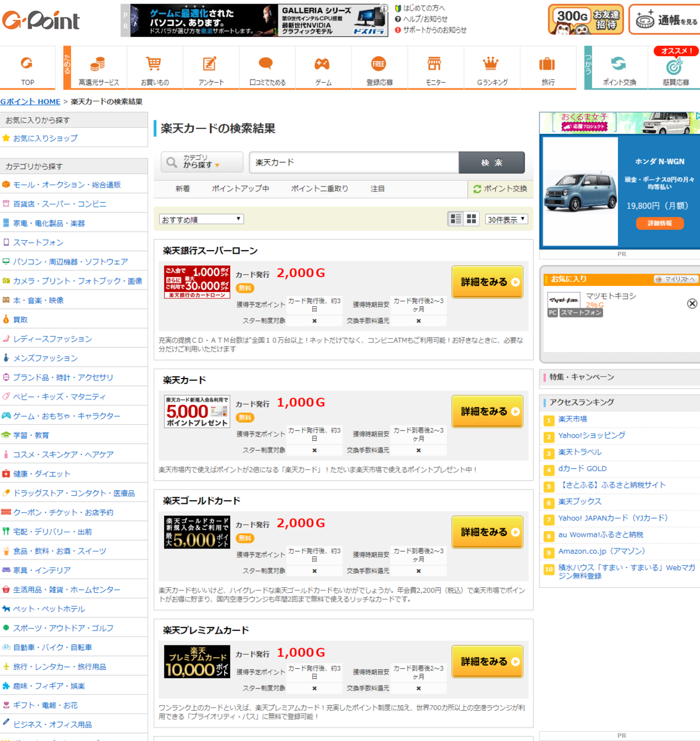Screen dimensions: 700x741
Task: Open ポイント交換 exchange icon
Action: click(619, 63)
